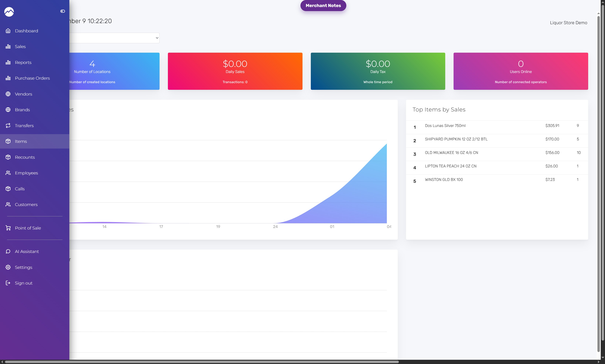Viewport: 605px width, 364px height.
Task: Click the Transfers arrows icon
Action: [8, 125]
